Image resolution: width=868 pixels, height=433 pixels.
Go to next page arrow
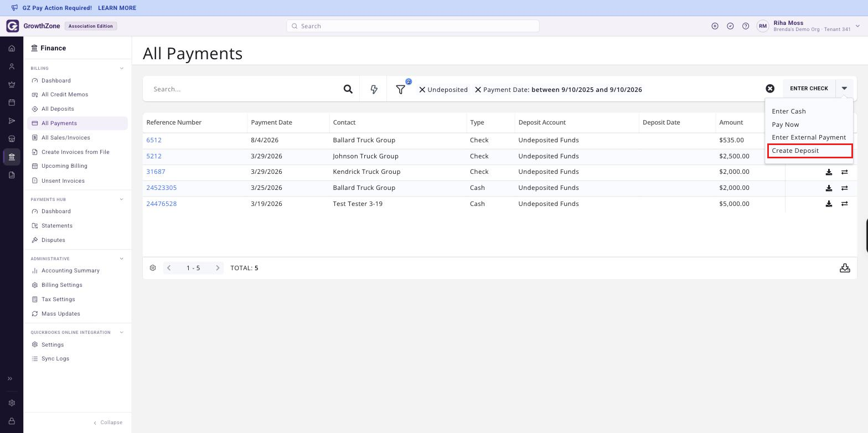(x=218, y=268)
